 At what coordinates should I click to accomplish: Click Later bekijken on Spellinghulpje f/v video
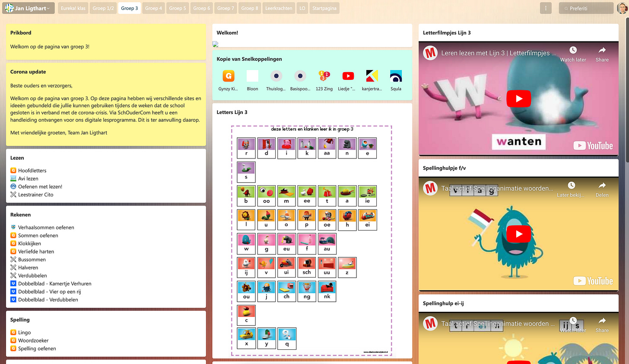pos(571,189)
